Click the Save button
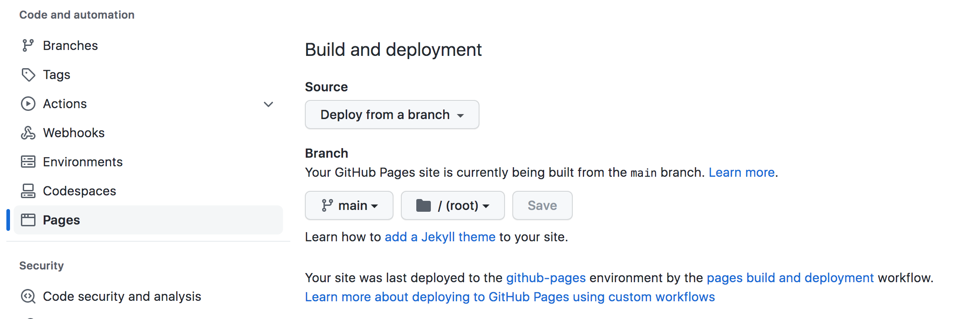Viewport: 980px width, 319px height. tap(542, 205)
